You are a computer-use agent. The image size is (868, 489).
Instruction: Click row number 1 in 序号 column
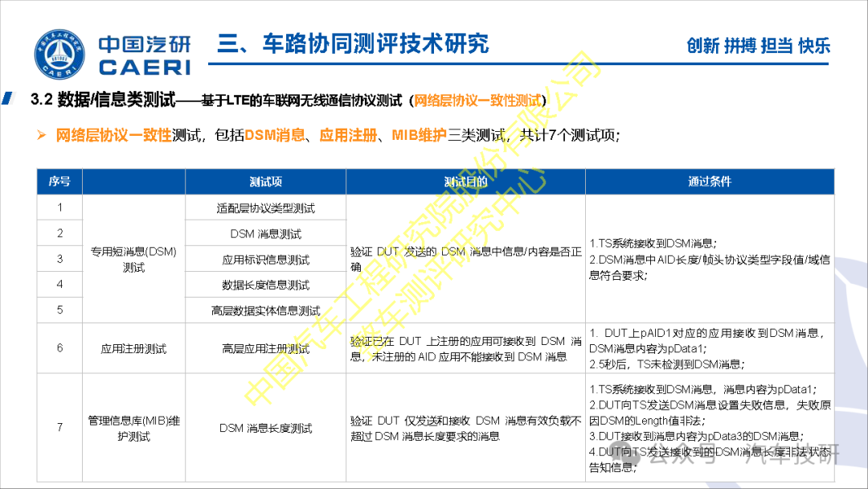pyautogui.click(x=59, y=208)
